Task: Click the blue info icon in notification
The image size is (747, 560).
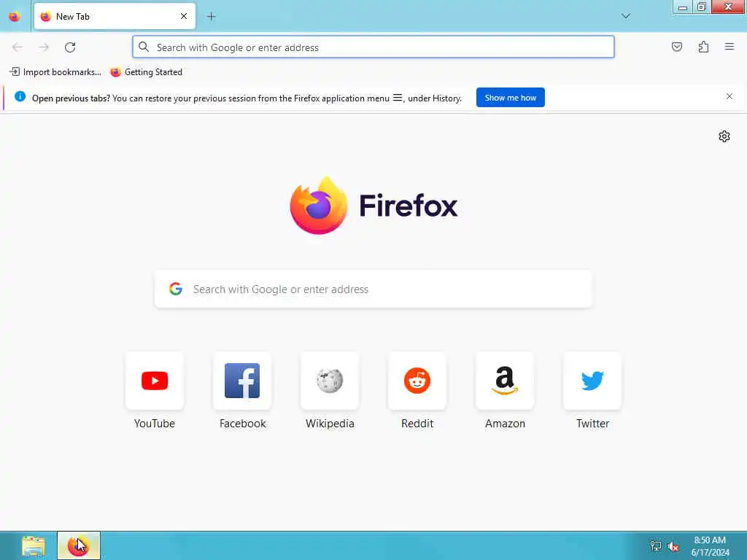Action: tap(20, 97)
